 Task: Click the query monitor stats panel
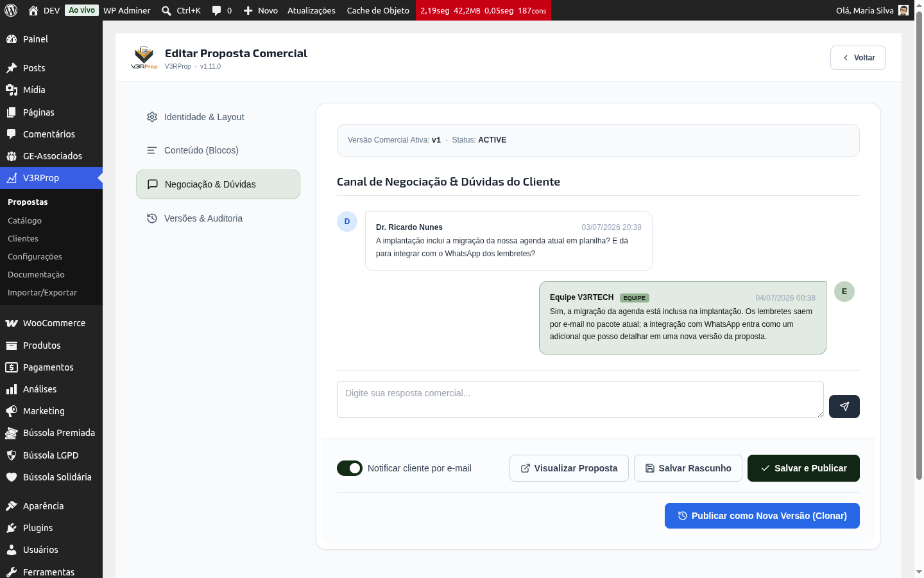click(x=483, y=10)
